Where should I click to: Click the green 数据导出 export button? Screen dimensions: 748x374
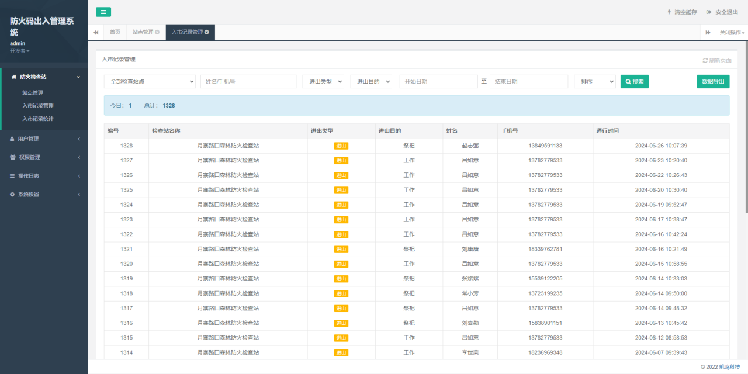point(713,82)
